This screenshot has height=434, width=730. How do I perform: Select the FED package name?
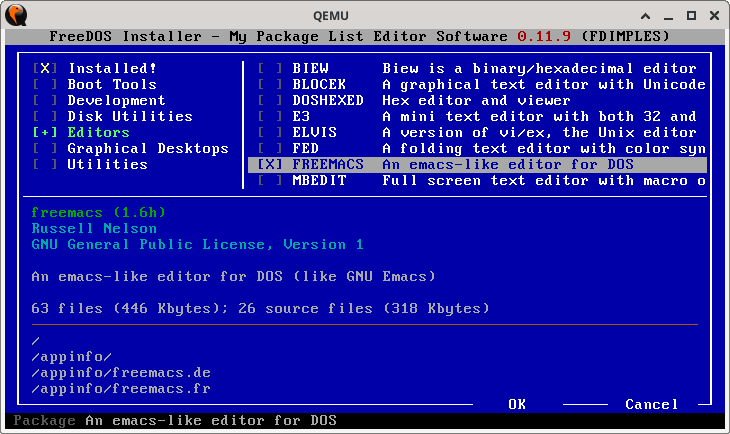click(305, 148)
